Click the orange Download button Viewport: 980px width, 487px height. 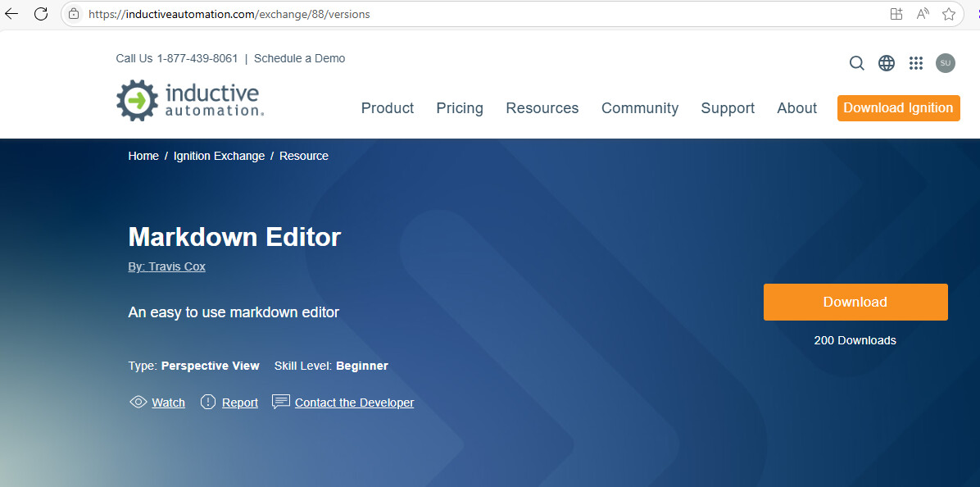(x=855, y=302)
